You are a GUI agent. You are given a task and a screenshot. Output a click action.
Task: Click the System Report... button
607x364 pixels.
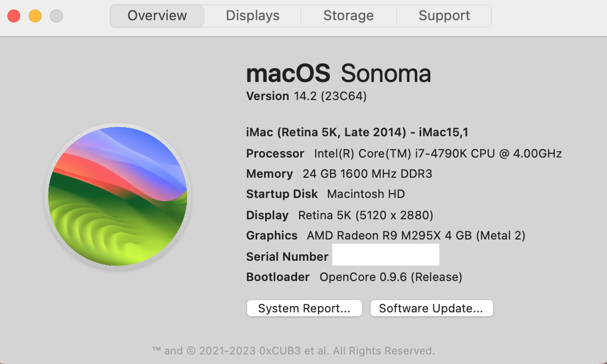tap(304, 309)
